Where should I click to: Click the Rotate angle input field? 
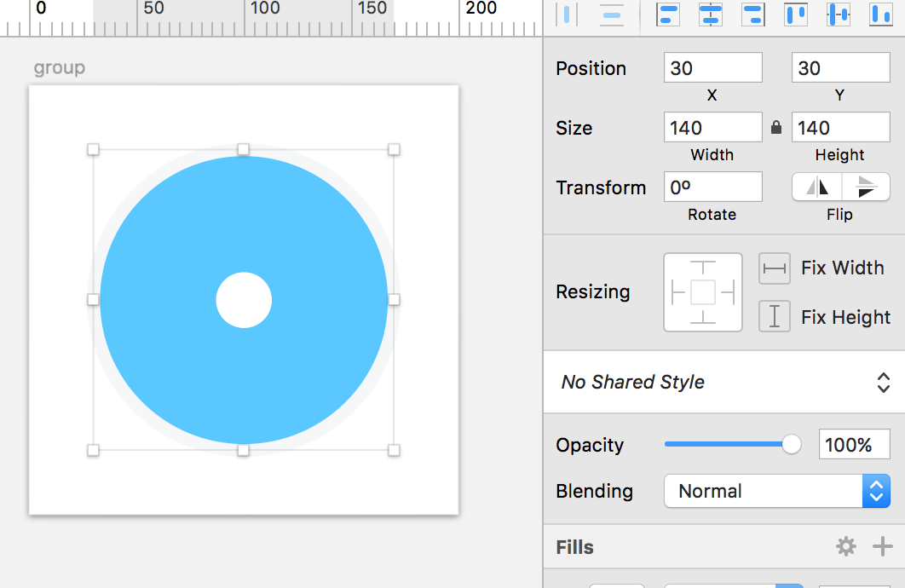coord(712,187)
